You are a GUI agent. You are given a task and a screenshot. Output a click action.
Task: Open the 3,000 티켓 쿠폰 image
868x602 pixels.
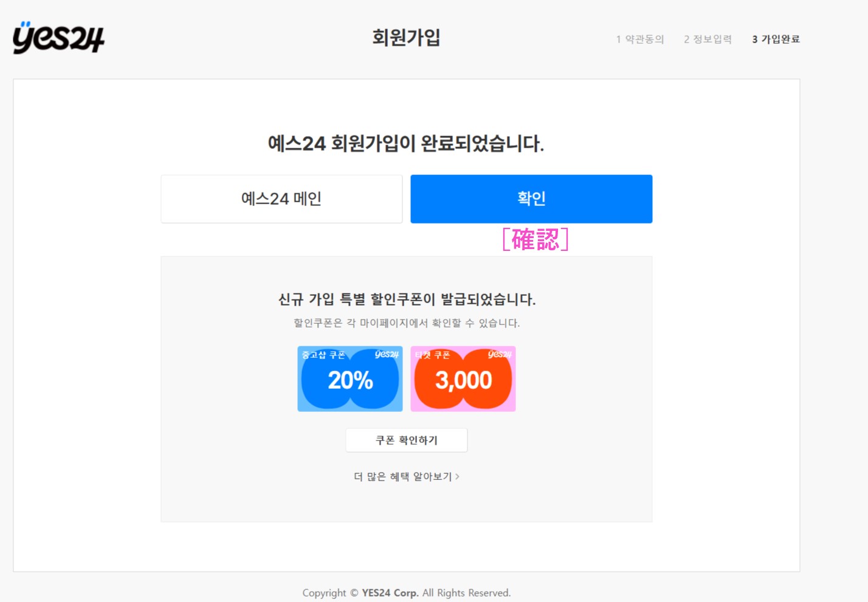click(463, 379)
